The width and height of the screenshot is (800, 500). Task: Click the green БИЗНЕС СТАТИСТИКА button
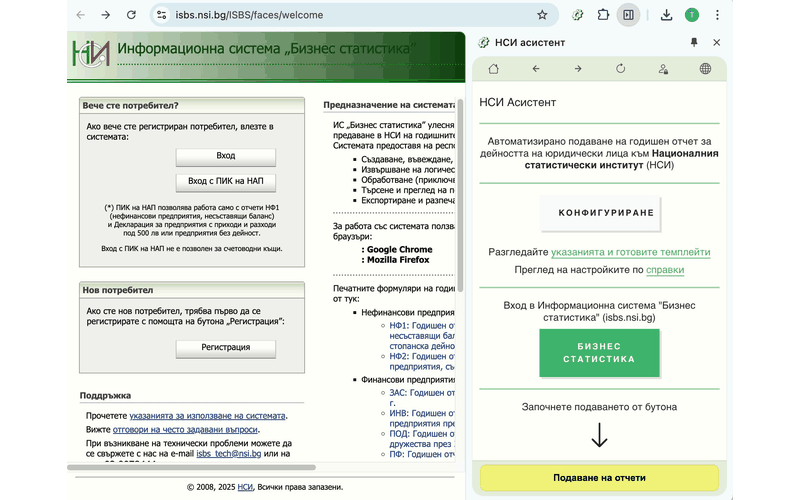[599, 353]
